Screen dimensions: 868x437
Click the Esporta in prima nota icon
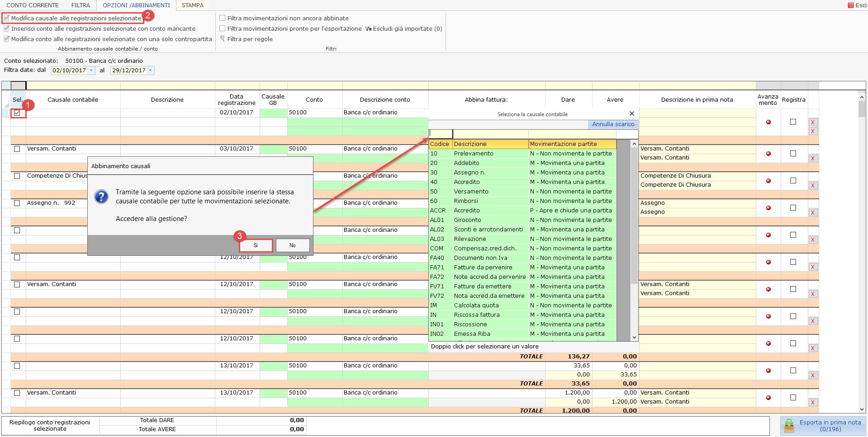click(x=789, y=426)
